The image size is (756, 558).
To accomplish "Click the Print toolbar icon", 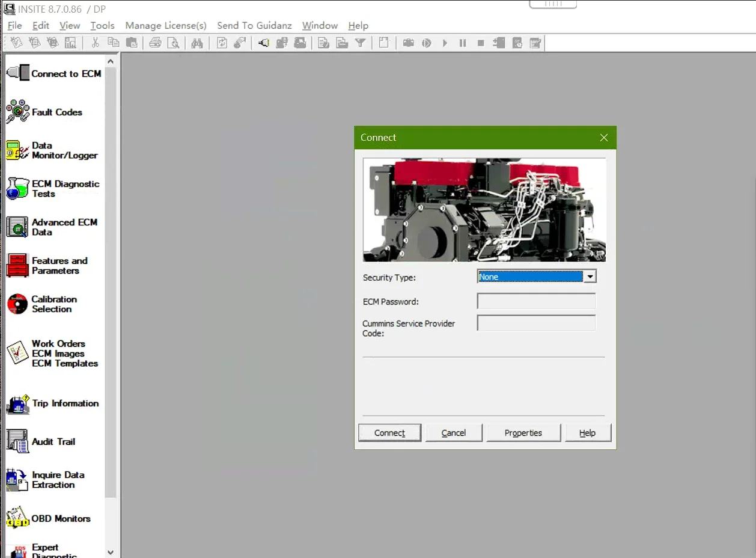I will pos(155,43).
